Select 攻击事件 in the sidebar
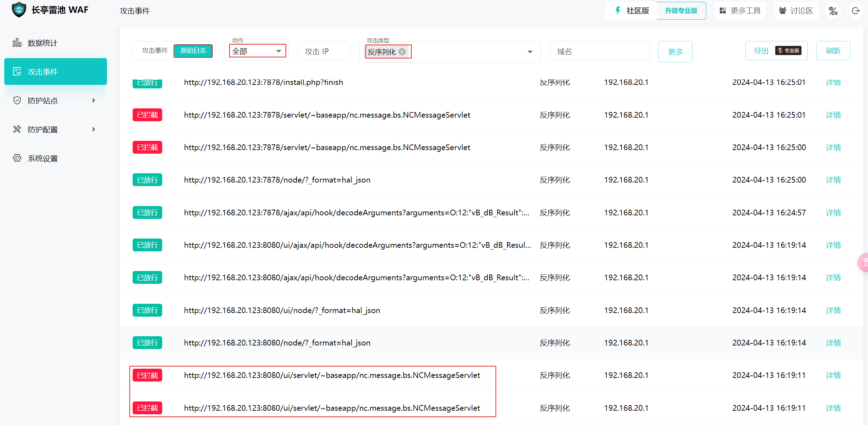This screenshot has width=868, height=425. click(56, 72)
